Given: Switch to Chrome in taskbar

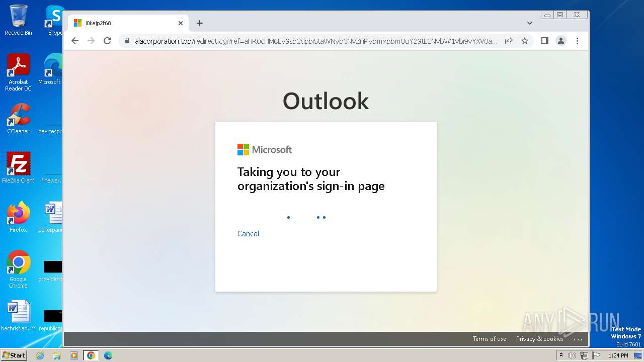Looking at the screenshot, I should pos(91,355).
